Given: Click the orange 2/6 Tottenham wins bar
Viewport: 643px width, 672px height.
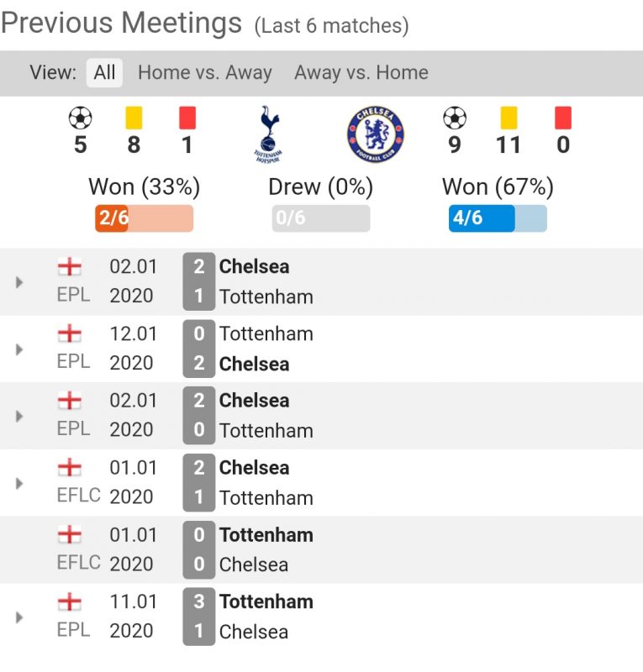Looking at the screenshot, I should [144, 218].
